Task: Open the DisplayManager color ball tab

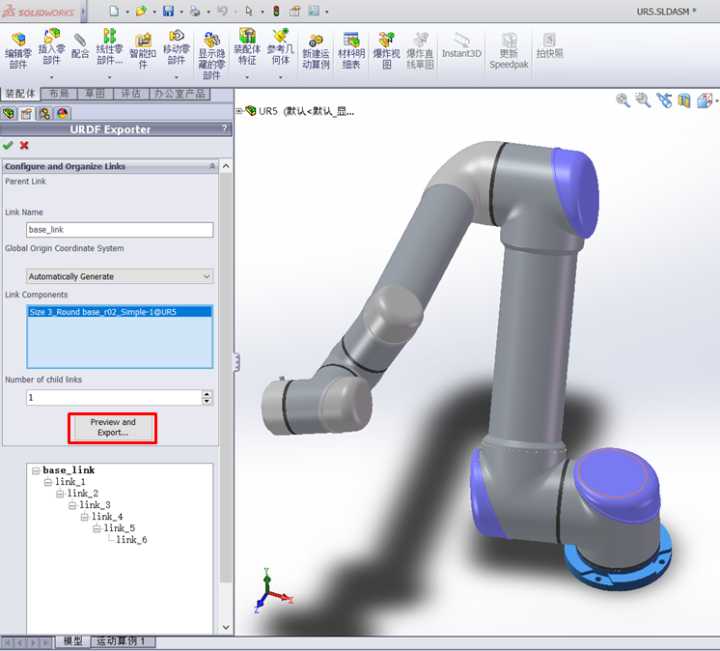Action: coord(62,113)
